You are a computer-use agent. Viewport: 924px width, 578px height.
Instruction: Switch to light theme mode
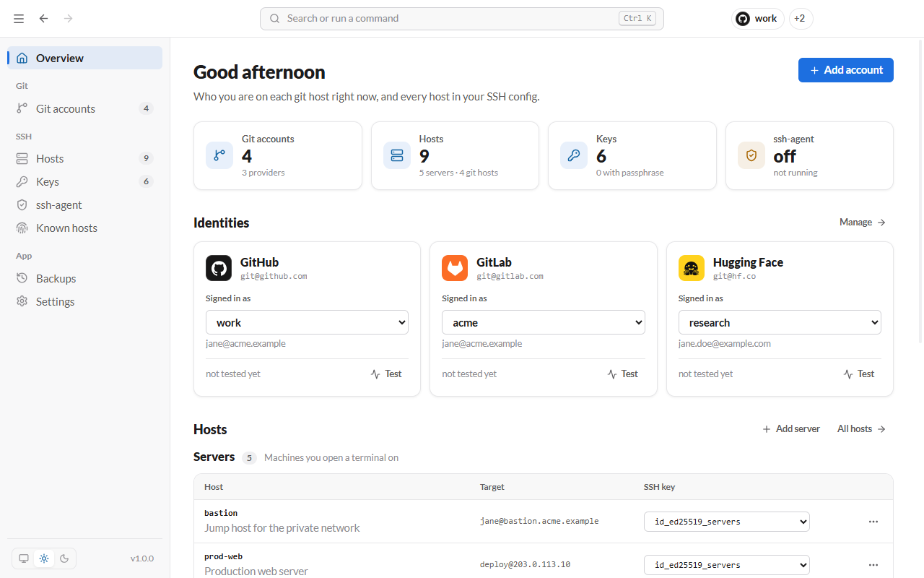coord(44,558)
